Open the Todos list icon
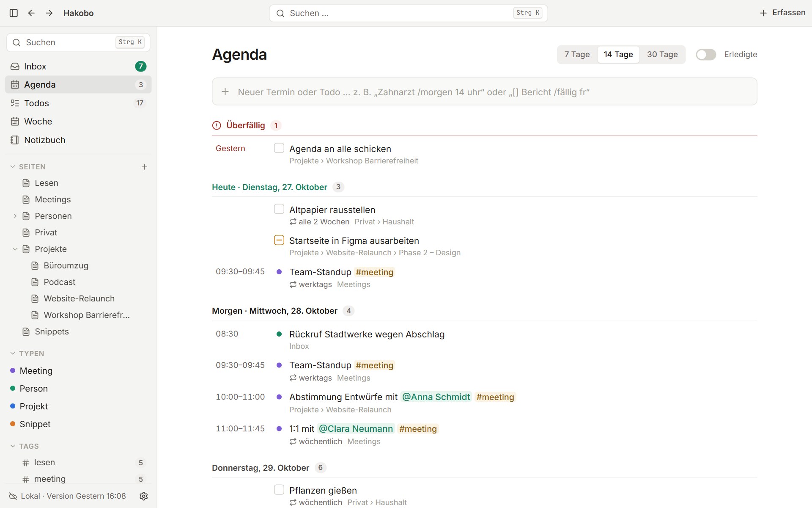Screen dimensions: 812x508 point(15,103)
